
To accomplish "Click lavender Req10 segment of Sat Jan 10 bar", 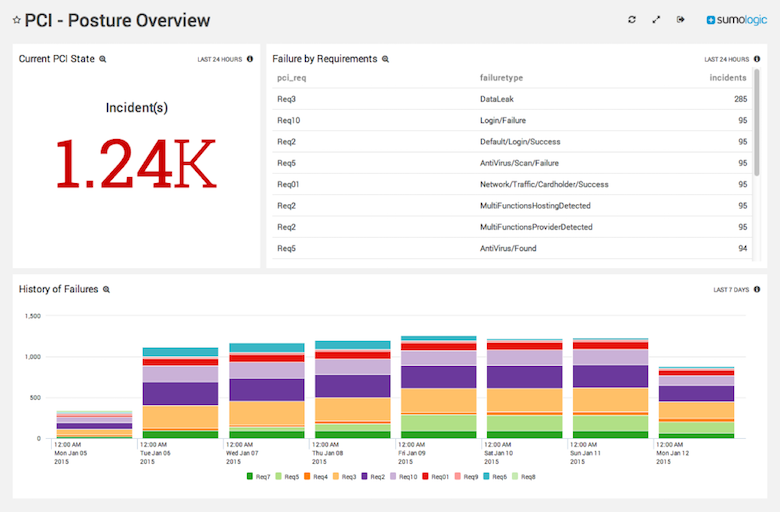I will click(524, 357).
